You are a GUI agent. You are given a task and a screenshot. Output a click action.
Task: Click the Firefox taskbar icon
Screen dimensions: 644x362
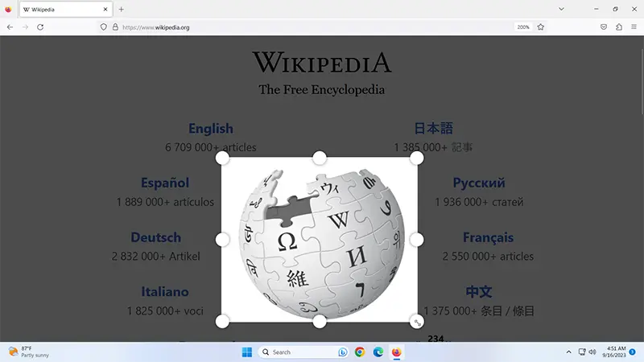coord(396,352)
